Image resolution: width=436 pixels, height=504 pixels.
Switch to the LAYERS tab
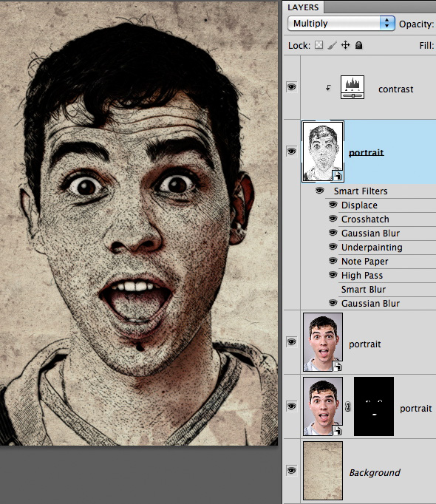tap(303, 7)
